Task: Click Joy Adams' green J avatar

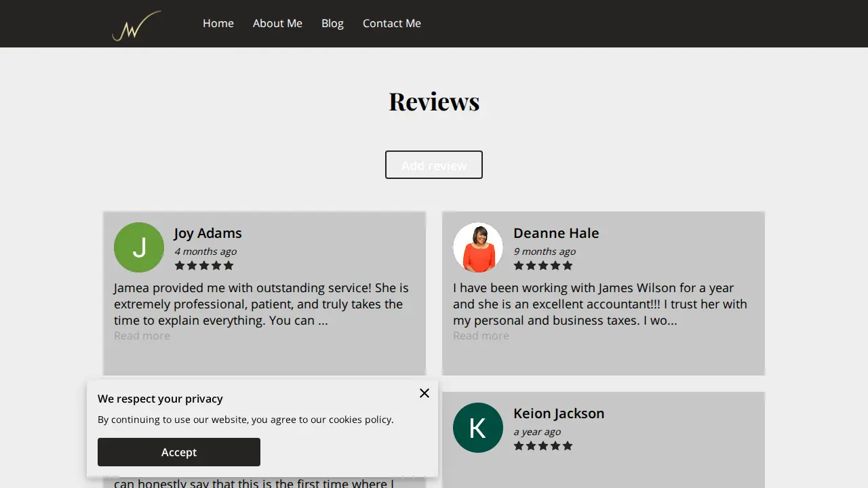Action: point(139,247)
